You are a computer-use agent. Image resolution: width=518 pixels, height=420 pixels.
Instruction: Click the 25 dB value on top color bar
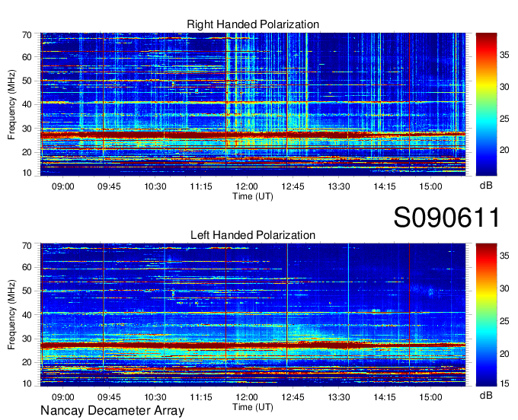click(x=504, y=119)
